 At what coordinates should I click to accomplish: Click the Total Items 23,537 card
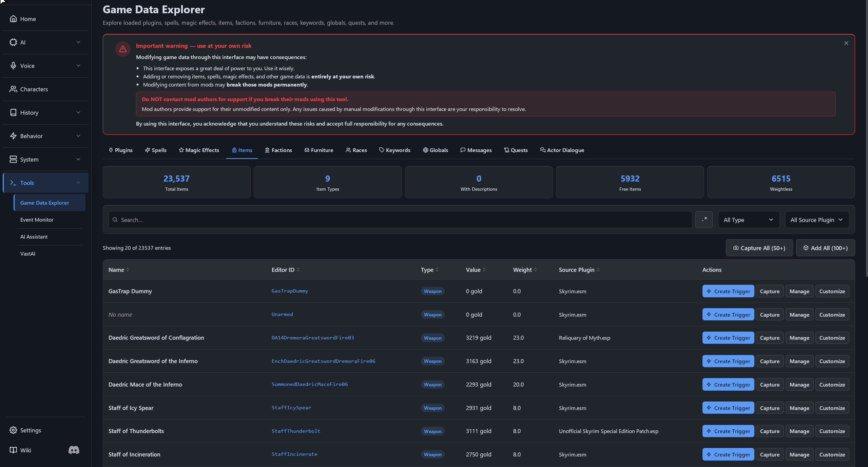click(176, 182)
